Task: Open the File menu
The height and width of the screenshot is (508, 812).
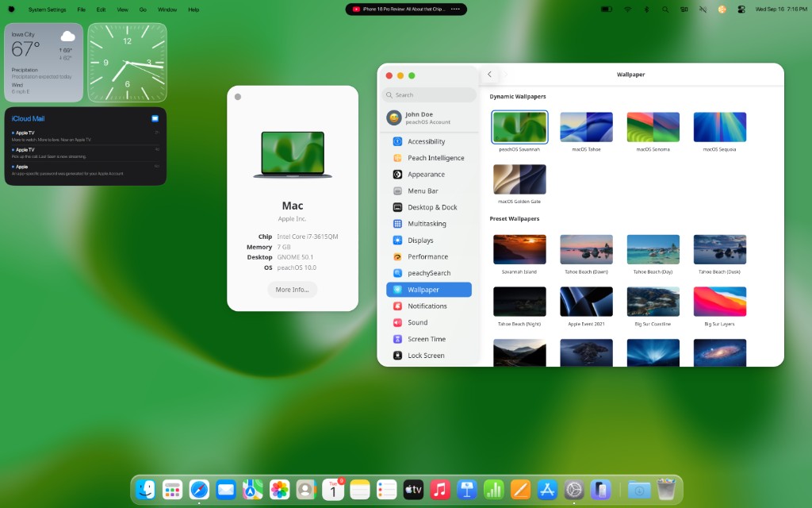Action: click(x=82, y=10)
